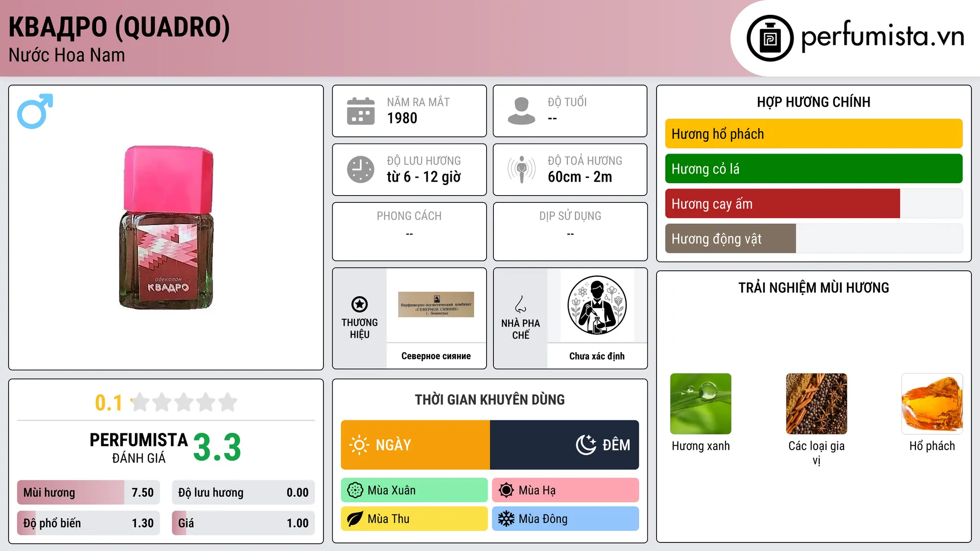The height and width of the screenshot is (551, 980).
Task: Click the Mùi hương 7.50 rating bar
Action: [89, 493]
